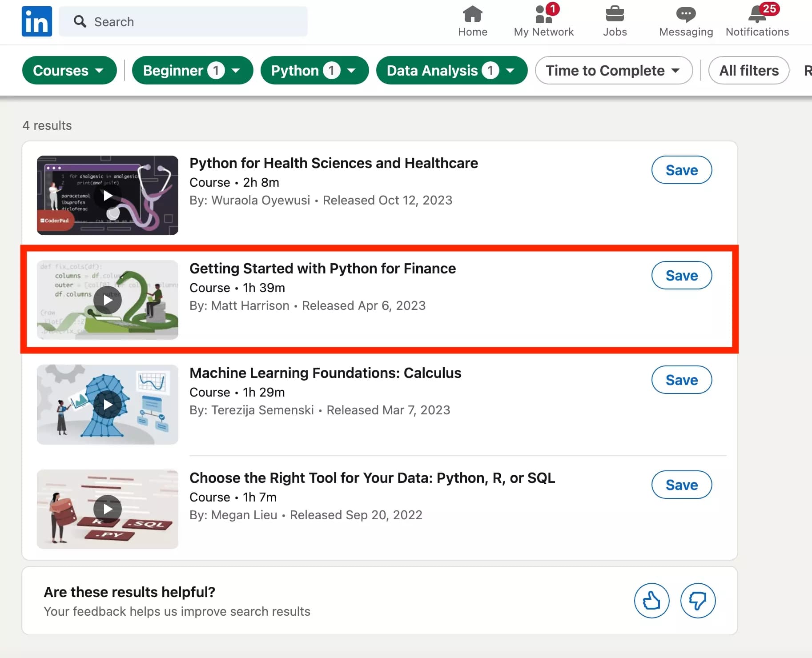Click the search magnifier icon

point(80,21)
